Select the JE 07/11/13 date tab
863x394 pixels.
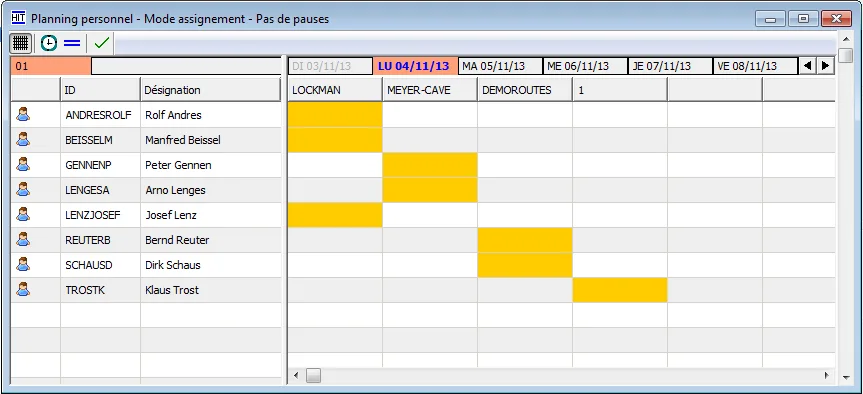point(670,66)
